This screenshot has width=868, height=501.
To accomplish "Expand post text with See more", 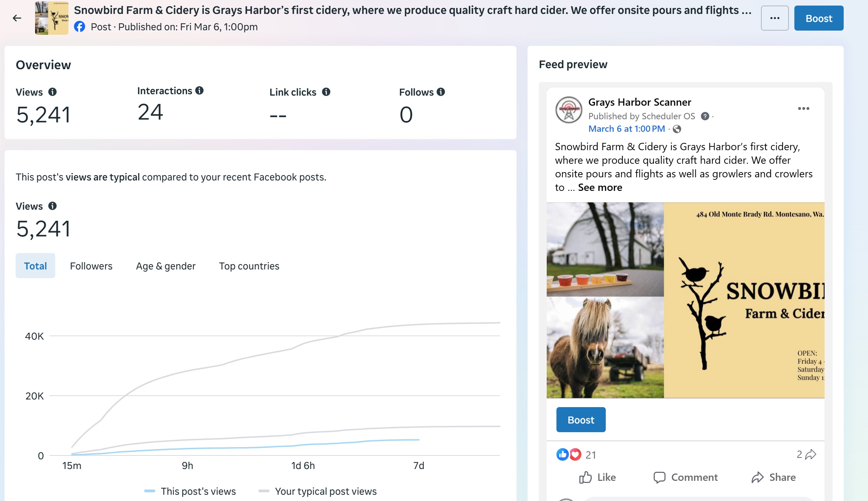I will (600, 187).
